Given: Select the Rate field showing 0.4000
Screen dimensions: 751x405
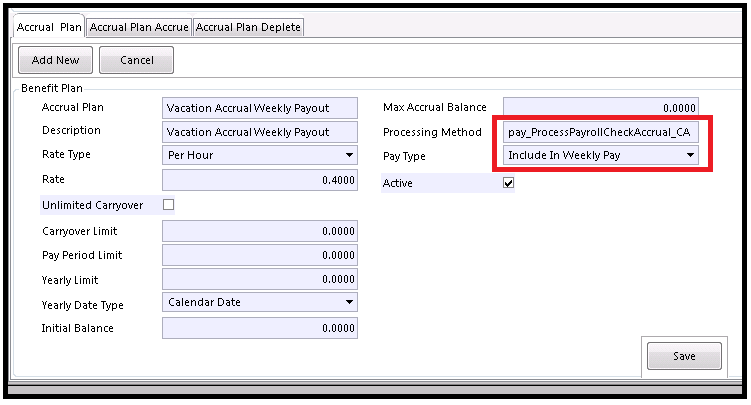Looking at the screenshot, I should (260, 180).
